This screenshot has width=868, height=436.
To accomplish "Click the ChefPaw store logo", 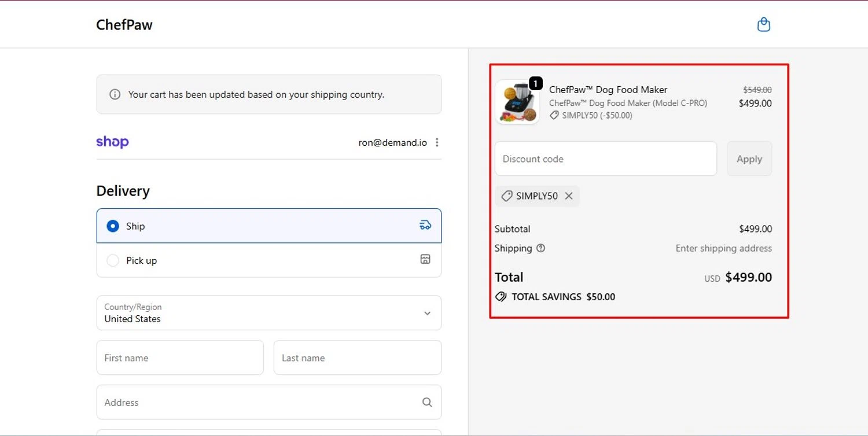I will 124,25.
